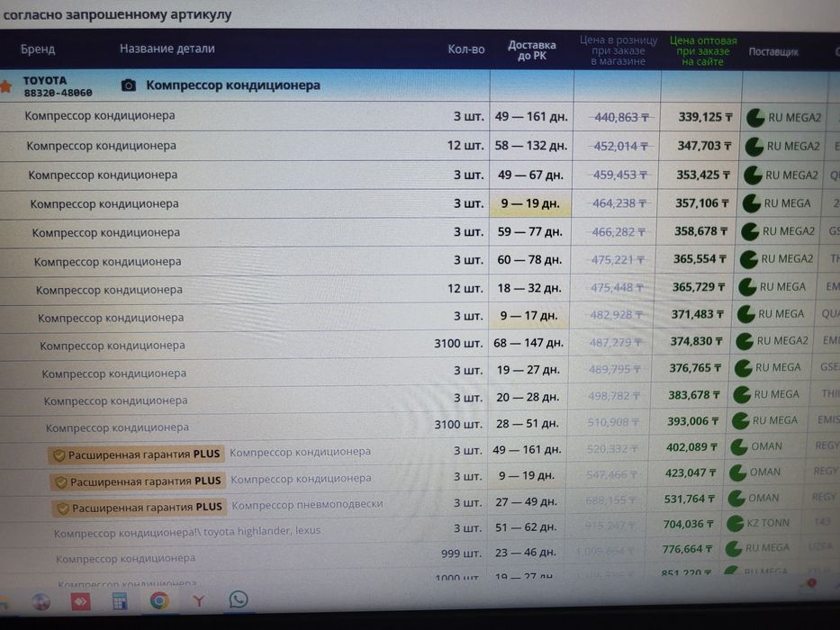Open WhatsApp from the taskbar
Image resolution: width=840 pixels, height=630 pixels.
(239, 598)
